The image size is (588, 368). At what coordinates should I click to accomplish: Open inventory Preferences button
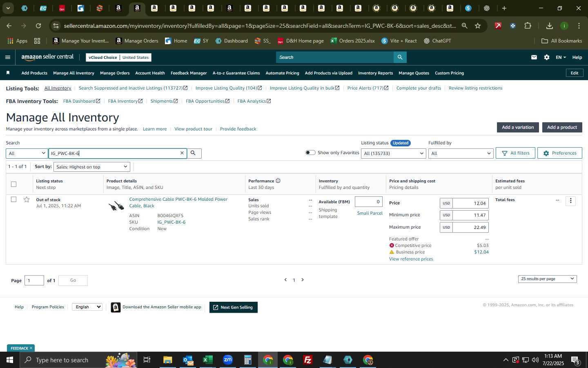tap(559, 153)
